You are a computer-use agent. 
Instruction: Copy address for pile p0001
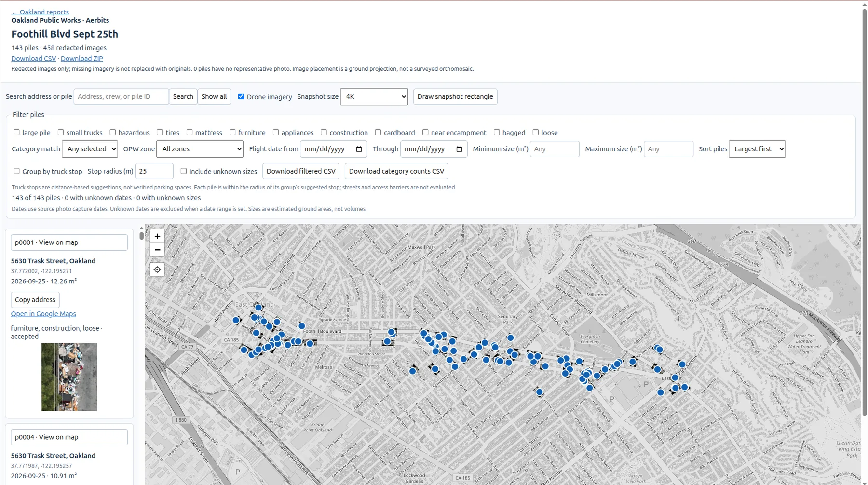tap(35, 300)
